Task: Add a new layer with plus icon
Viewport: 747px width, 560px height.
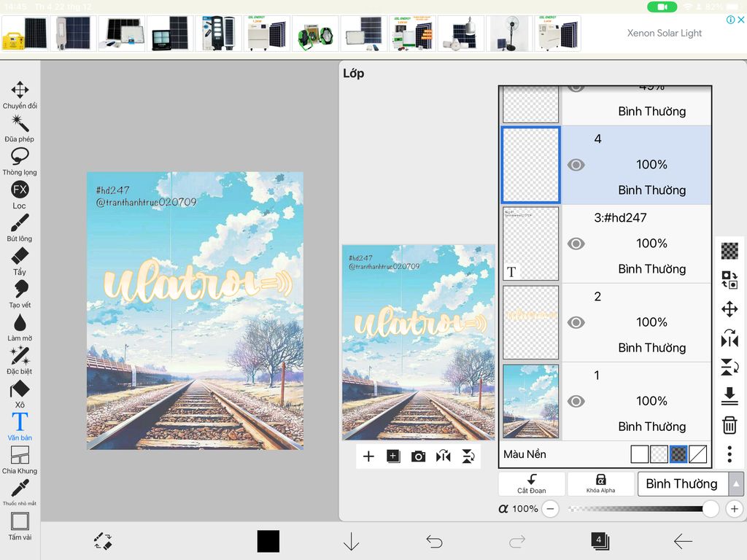Action: pos(368,456)
